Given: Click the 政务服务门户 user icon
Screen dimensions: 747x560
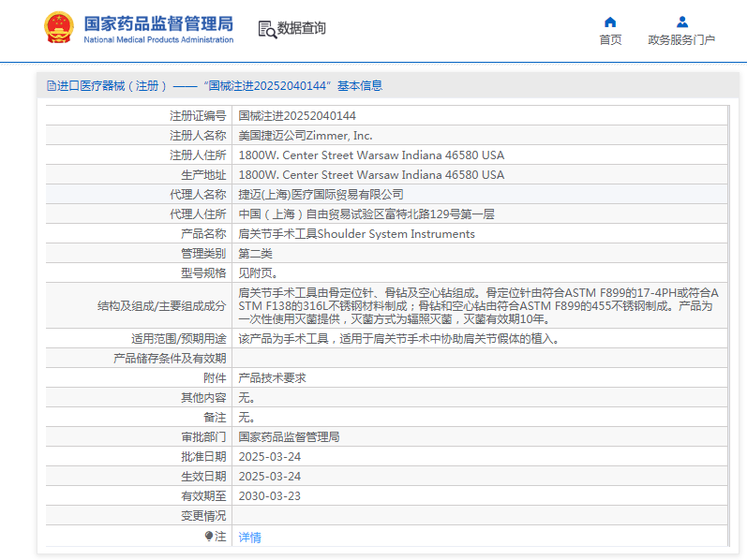Looking at the screenshot, I should click(x=681, y=22).
